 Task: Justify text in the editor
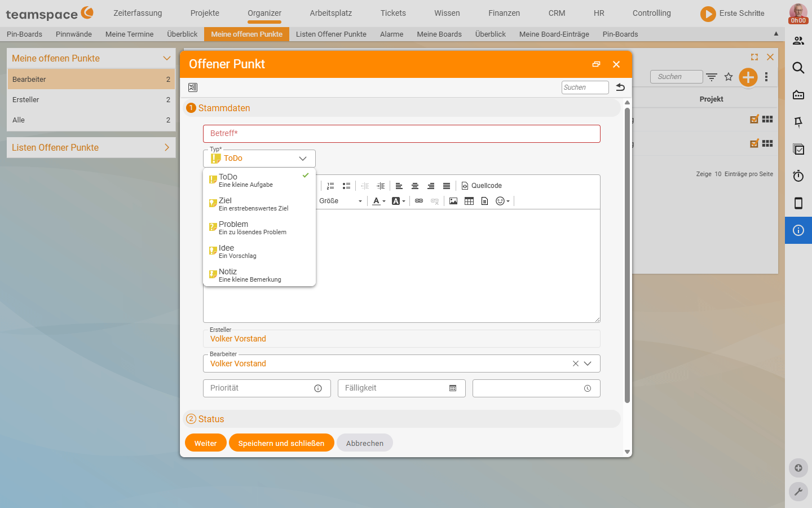click(446, 186)
